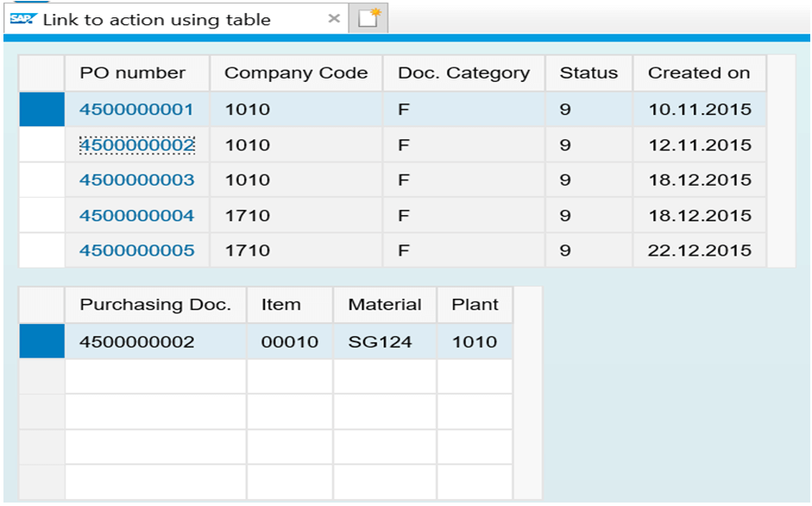
Task: Open a new tab with the page icon
Action: click(368, 18)
